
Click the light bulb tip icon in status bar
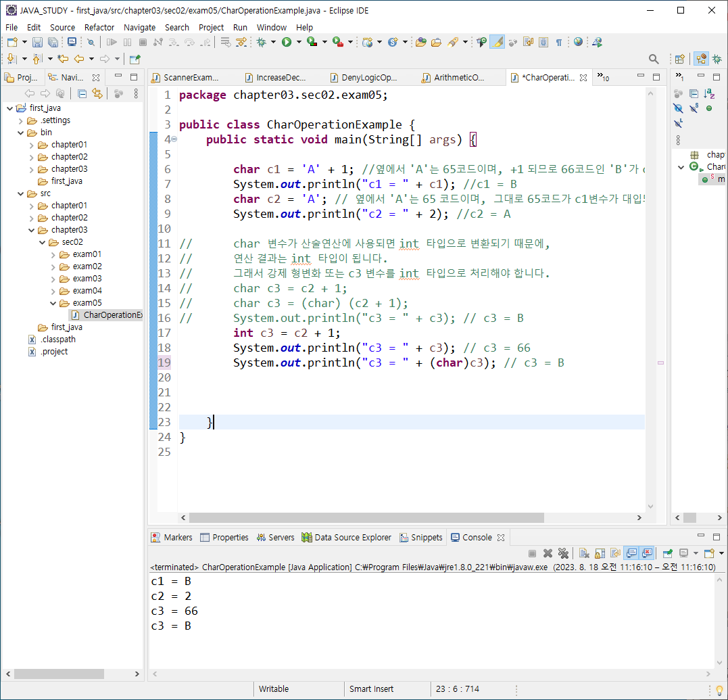pyautogui.click(x=719, y=690)
